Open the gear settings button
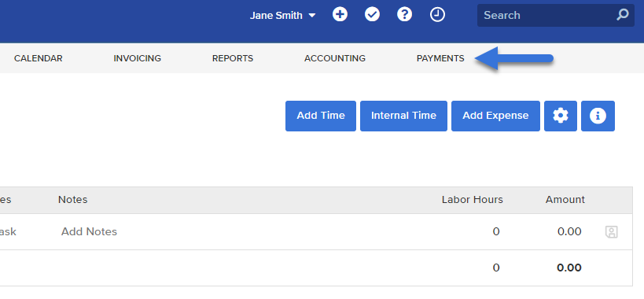The width and height of the screenshot is (644, 299). 561,116
